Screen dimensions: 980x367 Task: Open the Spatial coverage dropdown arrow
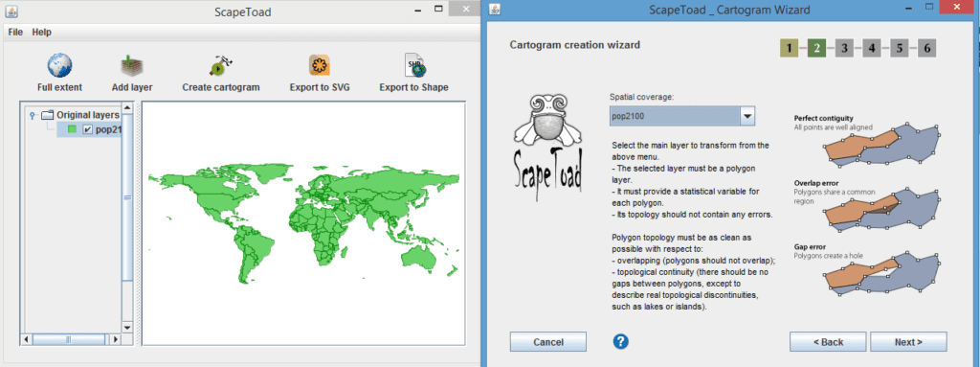coord(746,116)
